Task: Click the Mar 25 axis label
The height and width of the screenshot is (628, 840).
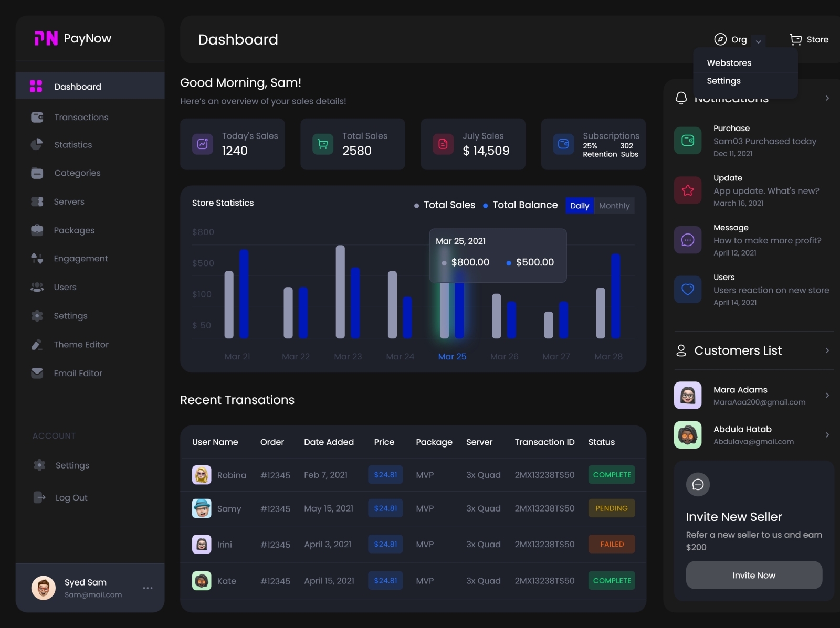Action: [452, 356]
